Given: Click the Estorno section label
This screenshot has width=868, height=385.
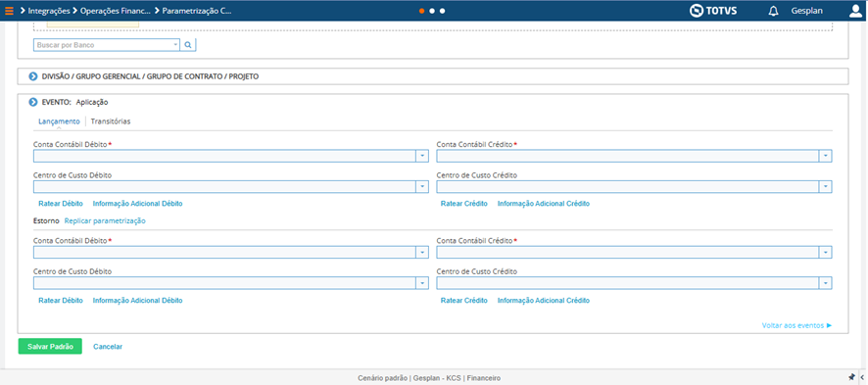Looking at the screenshot, I should [46, 220].
